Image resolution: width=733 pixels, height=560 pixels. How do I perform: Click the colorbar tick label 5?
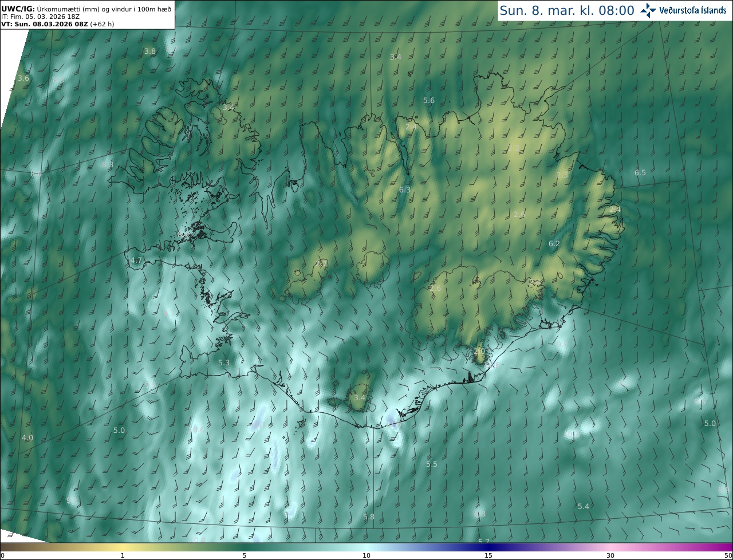click(x=245, y=555)
